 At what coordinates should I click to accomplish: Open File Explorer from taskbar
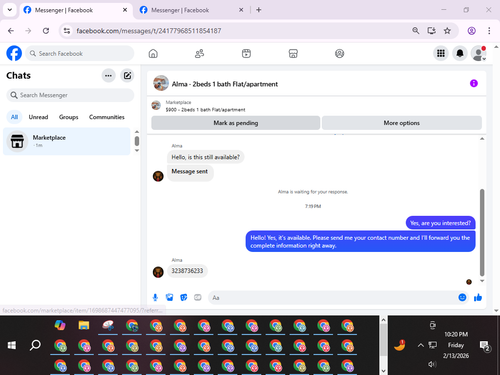tap(84, 325)
